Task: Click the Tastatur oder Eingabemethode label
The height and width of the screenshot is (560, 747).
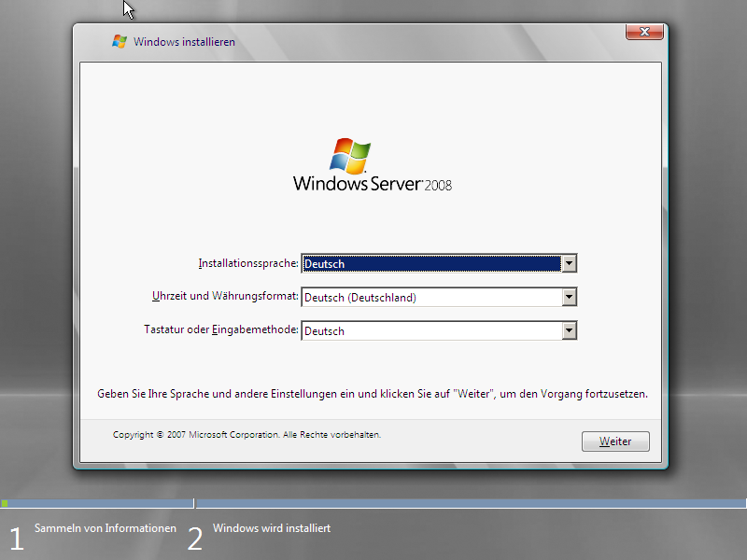Action: coord(221,330)
